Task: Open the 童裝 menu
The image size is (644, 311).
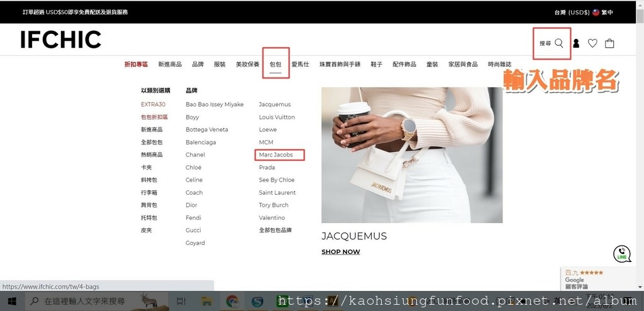Action: [432, 65]
